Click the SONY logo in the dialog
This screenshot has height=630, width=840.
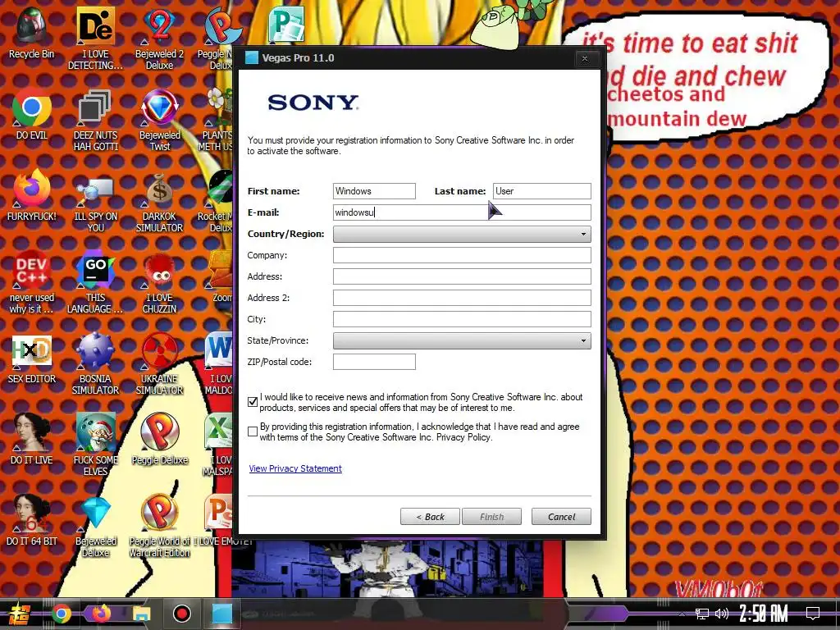coord(313,103)
